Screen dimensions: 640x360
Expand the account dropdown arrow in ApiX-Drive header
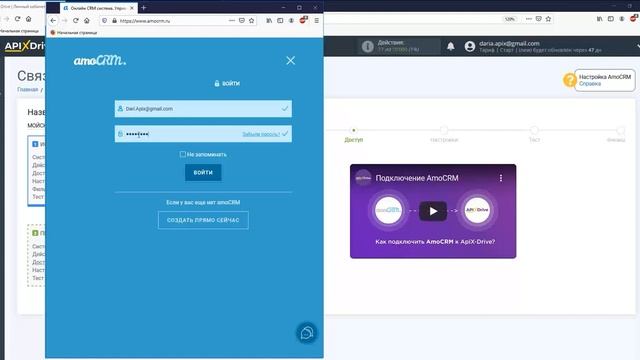[x=638, y=47]
